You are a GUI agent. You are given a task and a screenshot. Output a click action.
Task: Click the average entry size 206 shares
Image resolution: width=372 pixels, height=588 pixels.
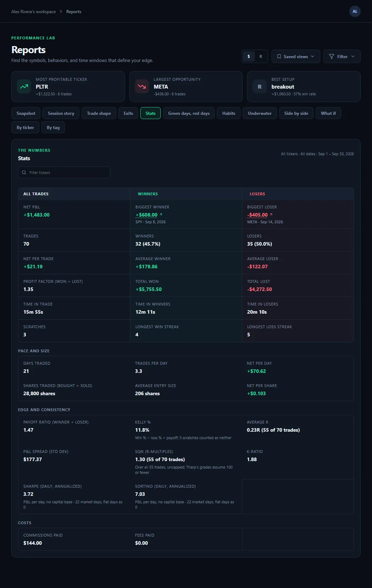click(147, 393)
